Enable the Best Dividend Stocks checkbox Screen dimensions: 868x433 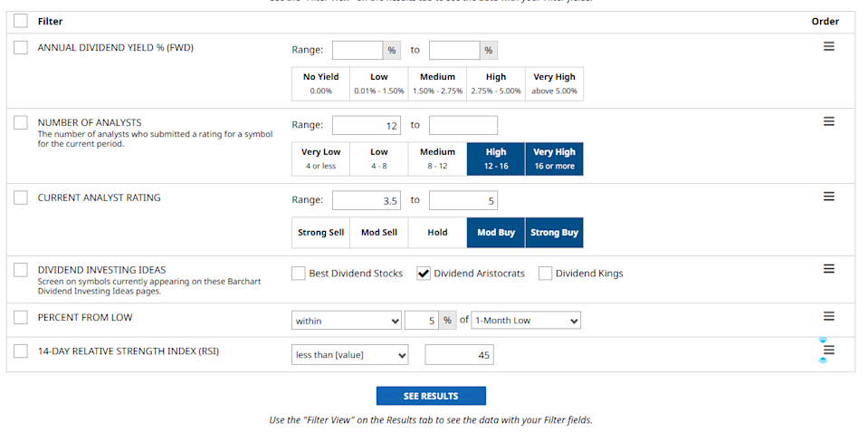click(x=299, y=274)
